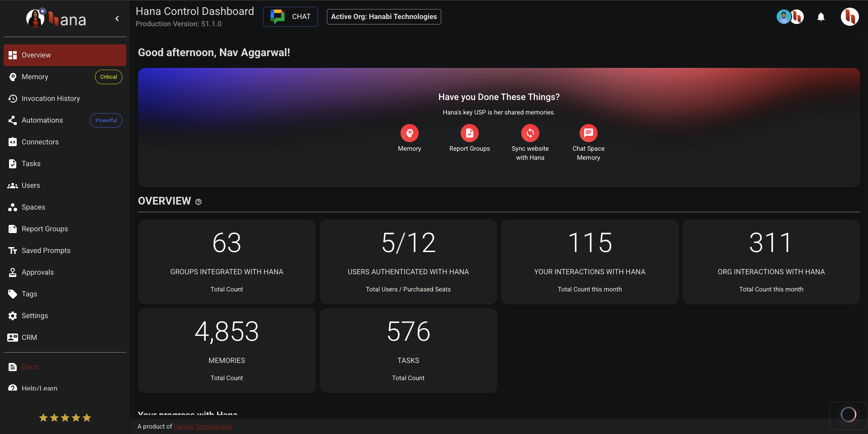
Task: Click the Users Authenticated 5/12 card
Action: (408, 262)
